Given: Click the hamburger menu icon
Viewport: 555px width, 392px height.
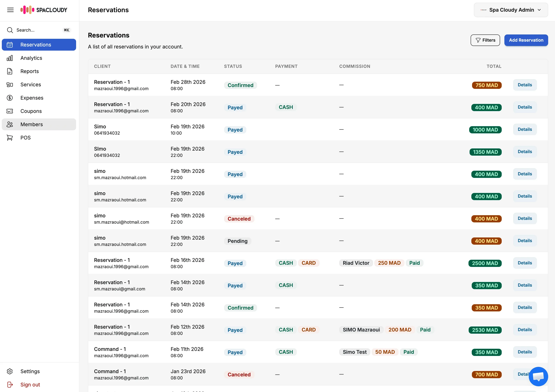Looking at the screenshot, I should (x=10, y=10).
